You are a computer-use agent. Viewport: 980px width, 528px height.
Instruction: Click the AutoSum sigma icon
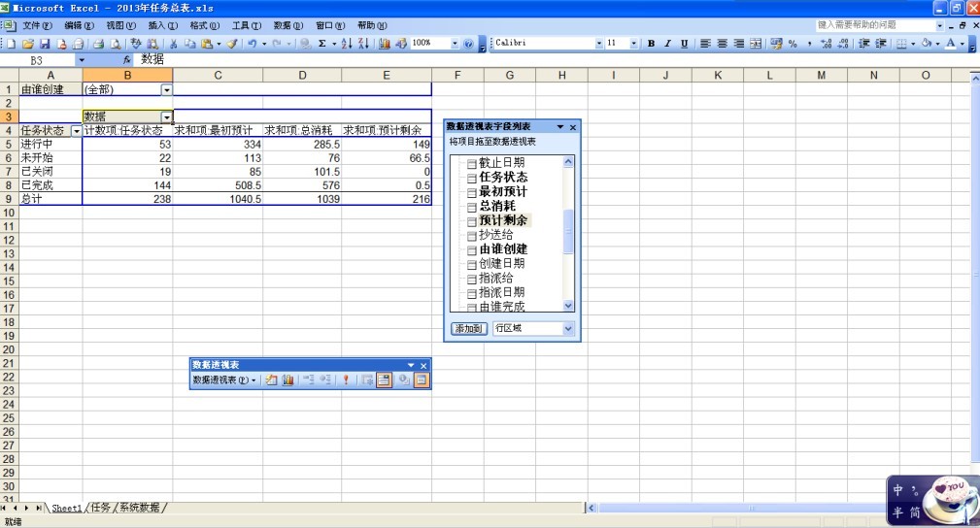(x=322, y=44)
